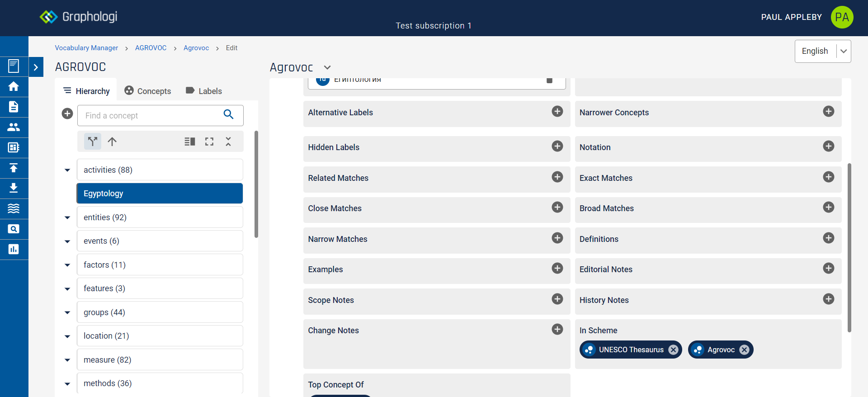Click the up arrow in the hierarchy toolbar

112,142
